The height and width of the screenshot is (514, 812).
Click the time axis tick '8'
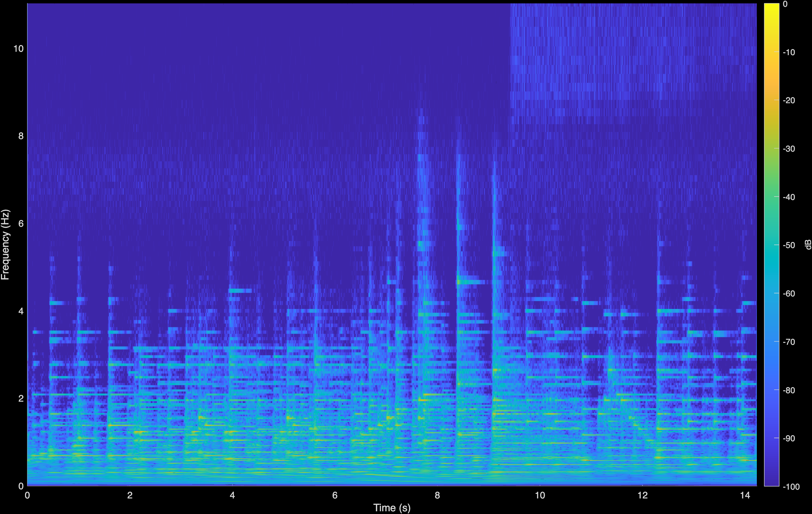tap(437, 495)
